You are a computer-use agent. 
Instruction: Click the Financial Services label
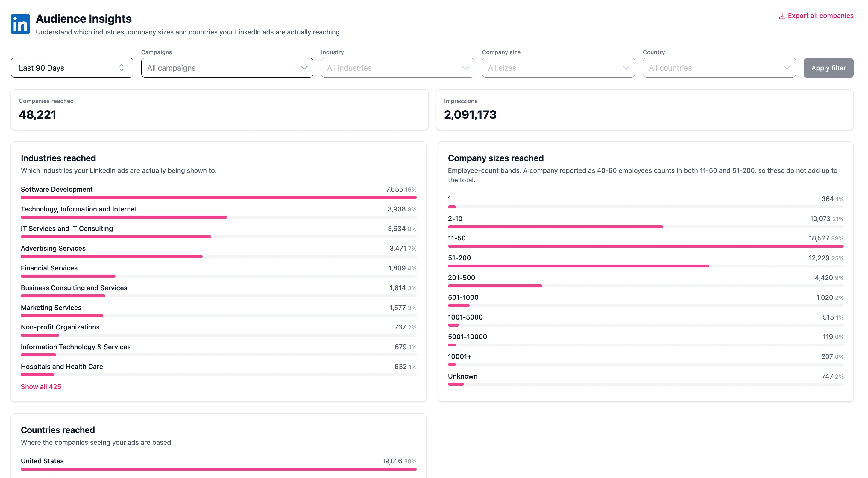coord(49,268)
